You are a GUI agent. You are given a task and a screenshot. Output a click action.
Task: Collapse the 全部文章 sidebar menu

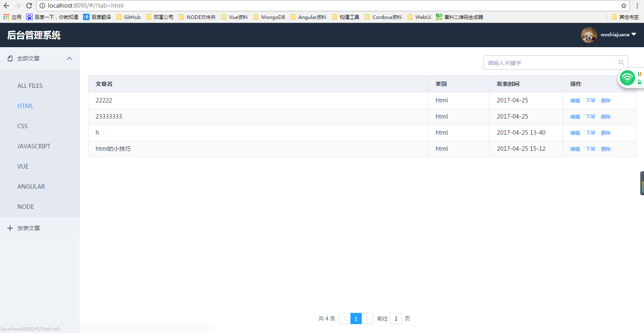[40, 58]
